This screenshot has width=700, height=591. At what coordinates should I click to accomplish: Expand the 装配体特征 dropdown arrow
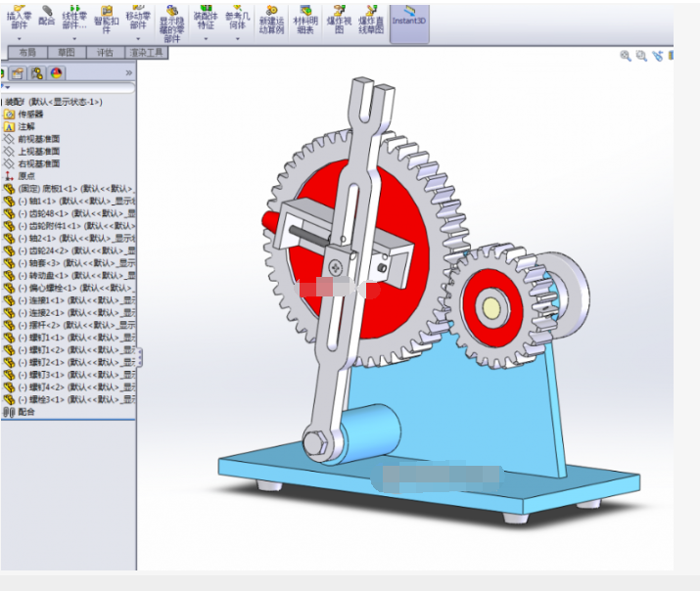[x=206, y=39]
